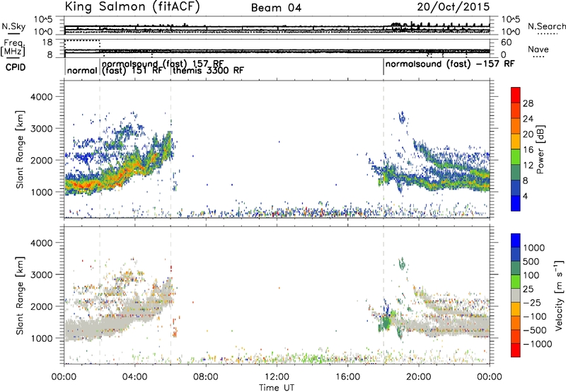Click the red bottom of the velocity colorbar
The height and width of the screenshot is (392, 566).
516,350
